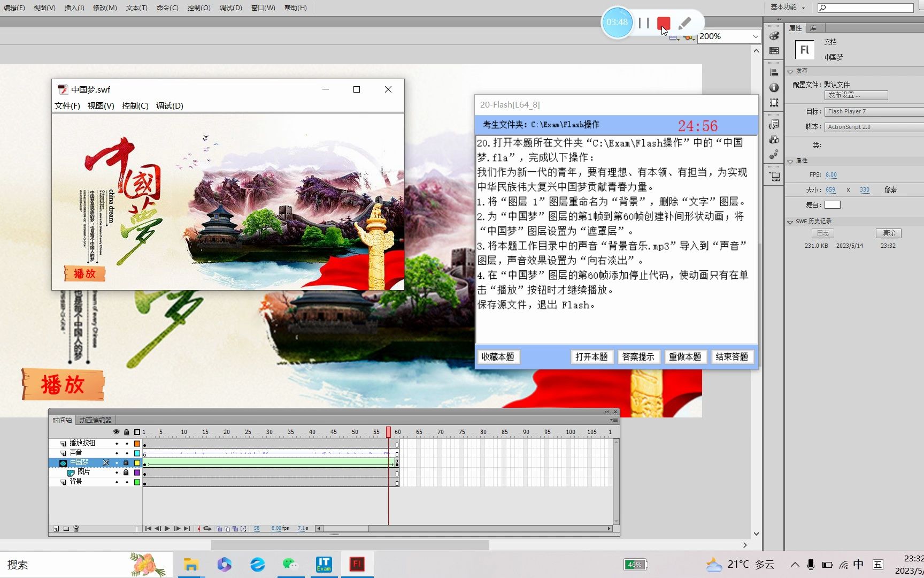The height and width of the screenshot is (578, 924).
Task: Collapse the 属性 section in panel
Action: [790, 161]
